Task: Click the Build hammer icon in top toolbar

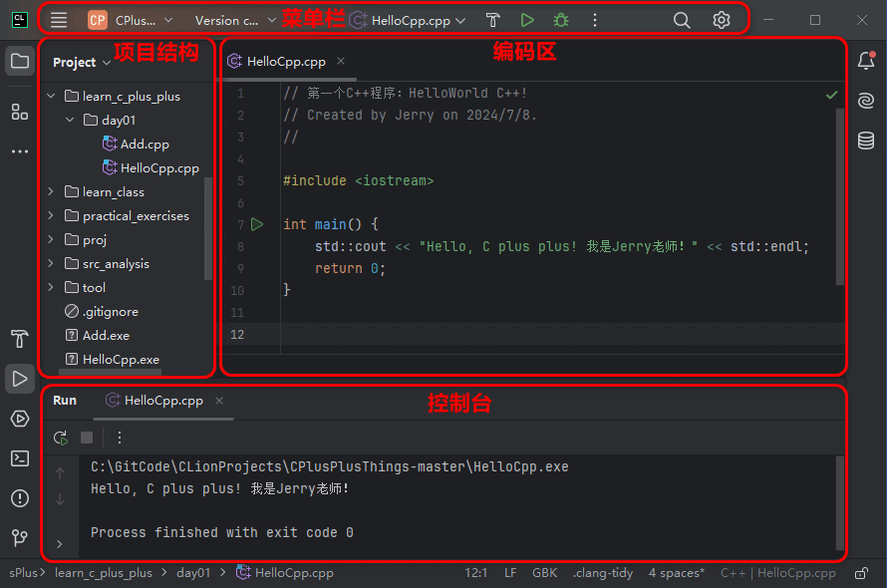Action: (493, 20)
